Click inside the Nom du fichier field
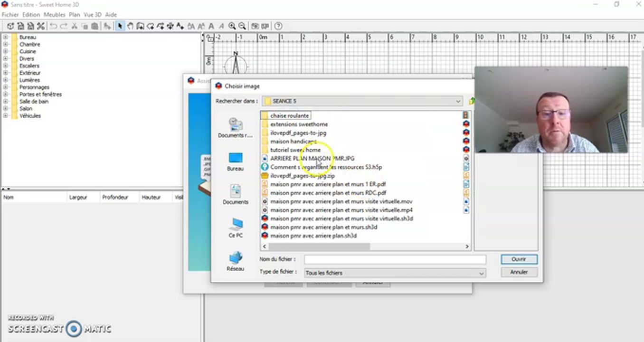This screenshot has height=342, width=644. (x=395, y=259)
